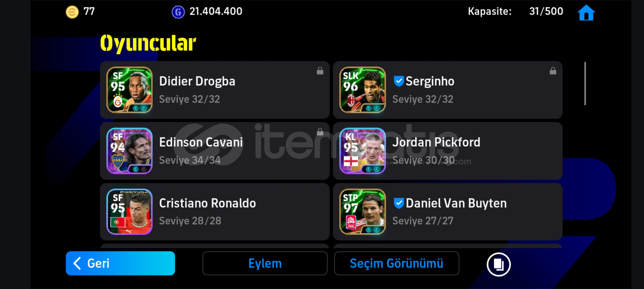Tap the blue home icon
Image resolution: width=644 pixels, height=289 pixels.
pos(586,13)
